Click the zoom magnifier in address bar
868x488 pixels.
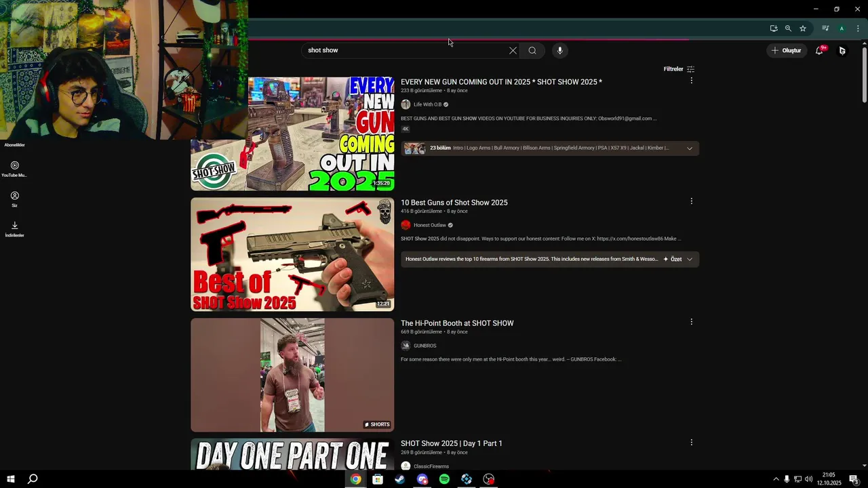[x=788, y=28]
